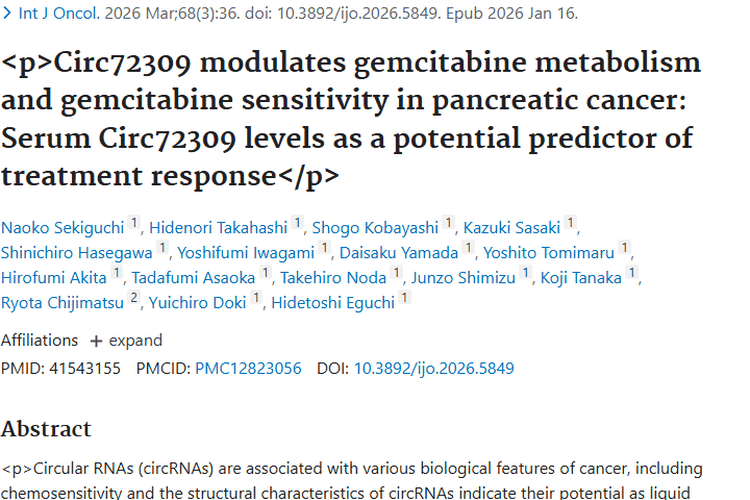This screenshot has width=750, height=500.
Task: Click author Shogo Kobayashi
Action: click(377, 227)
